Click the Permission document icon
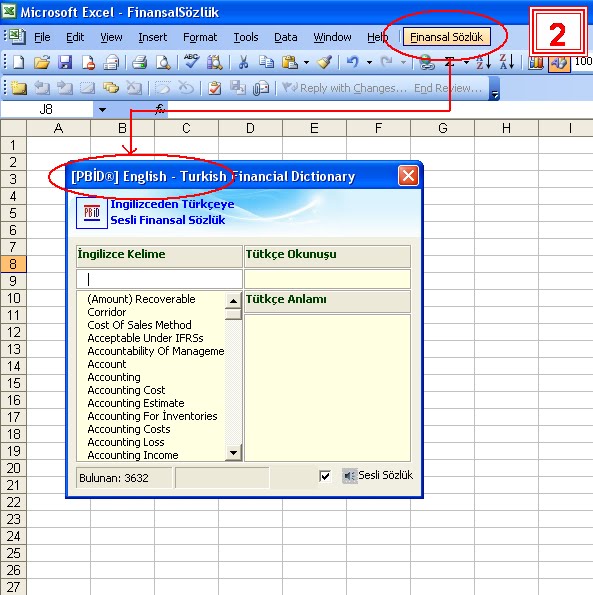The image size is (593, 595). coord(88,62)
